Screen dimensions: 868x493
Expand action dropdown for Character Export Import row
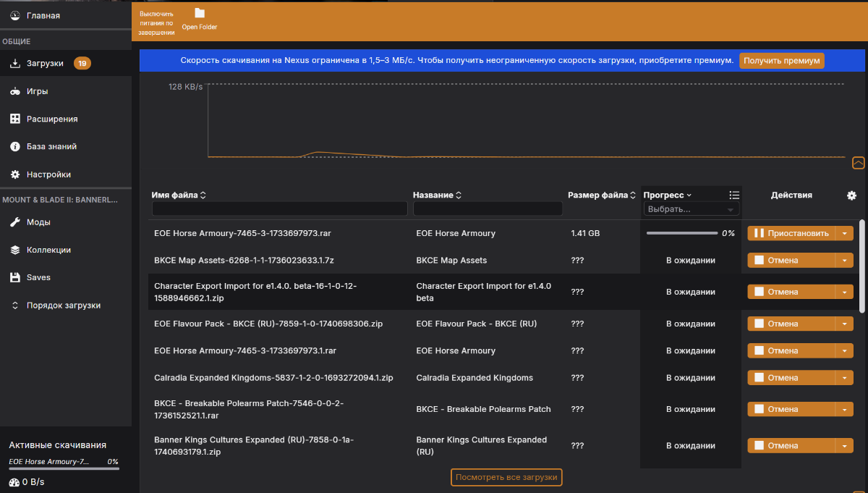tap(845, 292)
